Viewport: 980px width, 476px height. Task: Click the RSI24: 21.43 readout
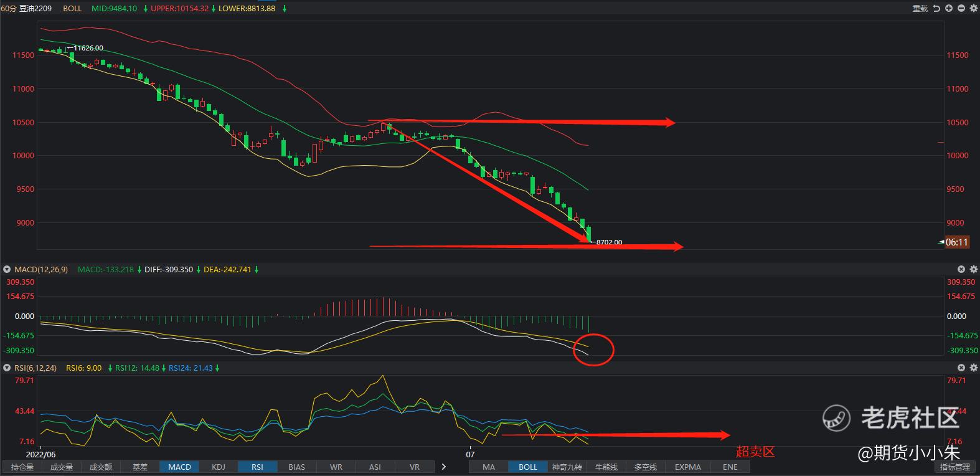191,368
